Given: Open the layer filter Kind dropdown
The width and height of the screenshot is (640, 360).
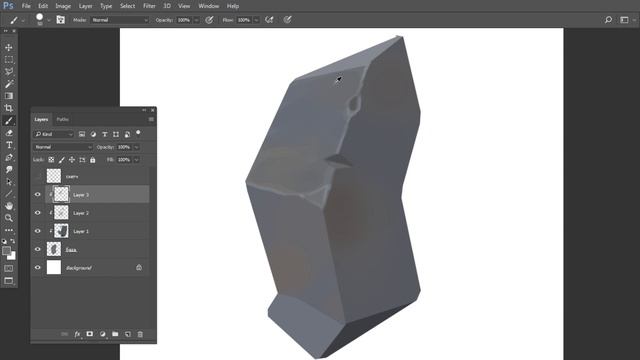Looking at the screenshot, I should tap(53, 134).
